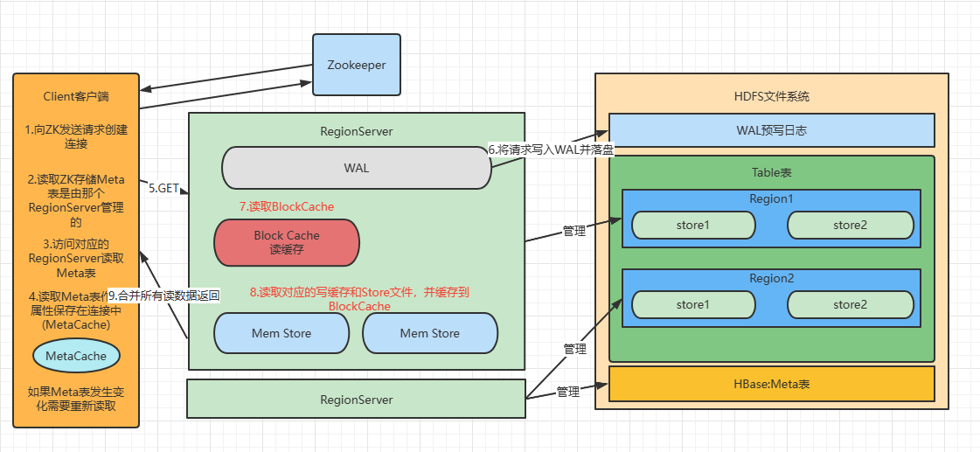The height and width of the screenshot is (452, 980).
Task: Click the 如果Meta表发生变化需要重新读取 note
Action: coord(76,399)
